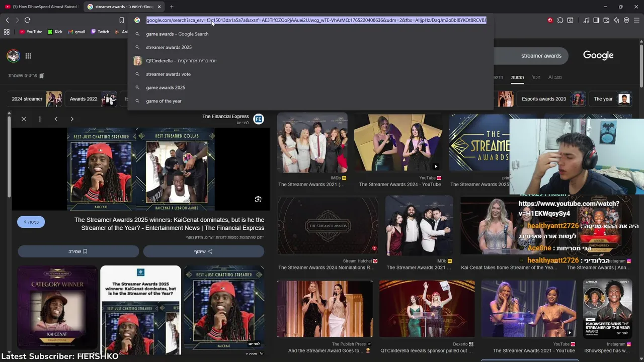Open the Google account profile avatar

coord(13,56)
